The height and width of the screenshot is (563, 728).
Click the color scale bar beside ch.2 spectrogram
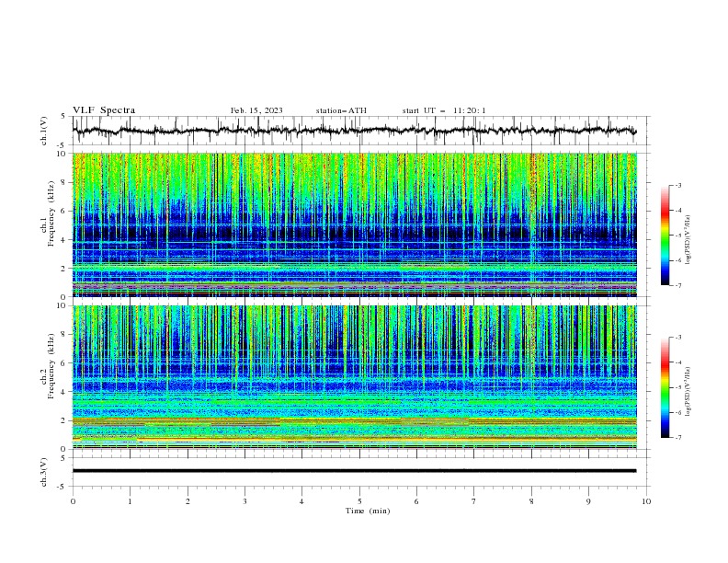[665, 387]
